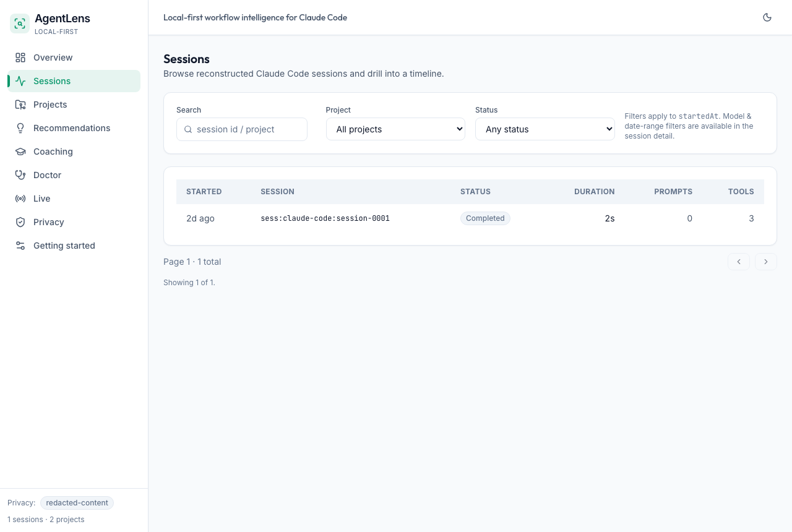Click the filters note mentioning startedAt
Viewport: 792px width, 532px height.
pos(689,126)
